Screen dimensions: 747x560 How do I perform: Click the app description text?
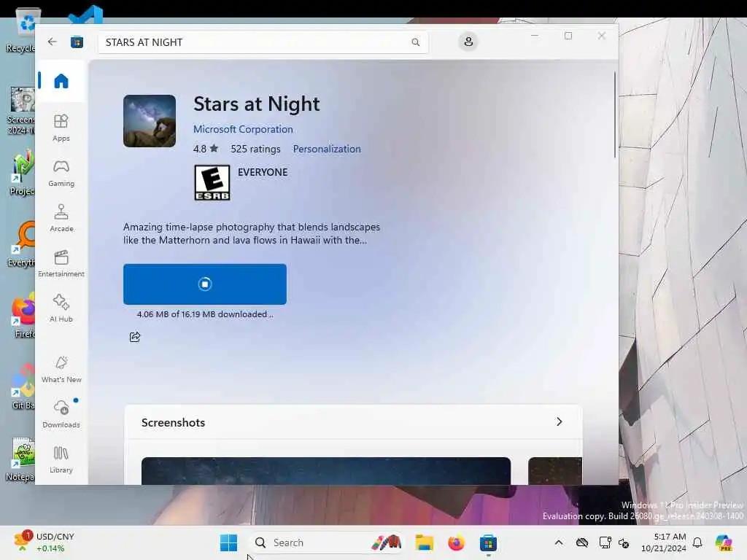pos(252,233)
